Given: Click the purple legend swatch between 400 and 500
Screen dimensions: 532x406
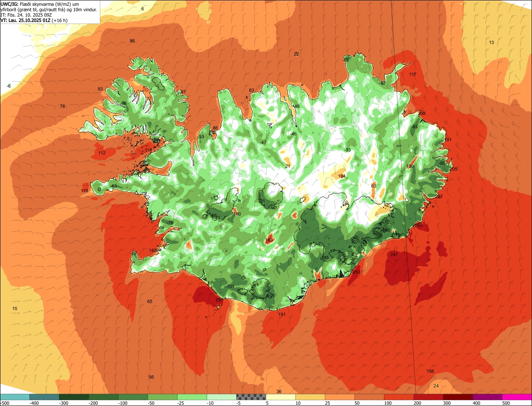Looking at the screenshot, I should (488, 397).
